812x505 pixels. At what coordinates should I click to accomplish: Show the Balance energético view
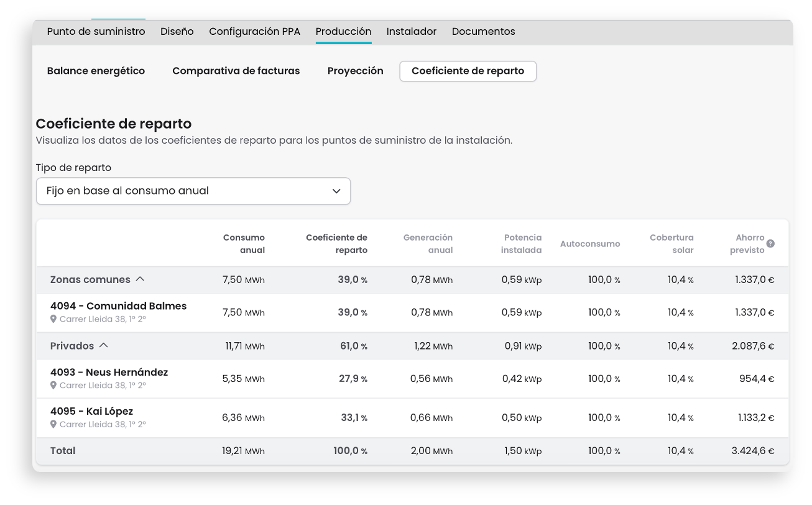coord(96,71)
